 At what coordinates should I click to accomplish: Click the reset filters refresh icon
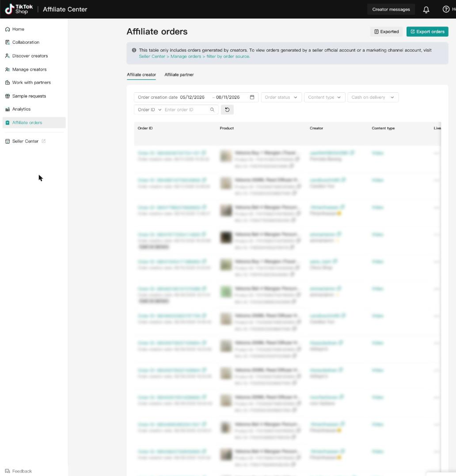tap(227, 110)
